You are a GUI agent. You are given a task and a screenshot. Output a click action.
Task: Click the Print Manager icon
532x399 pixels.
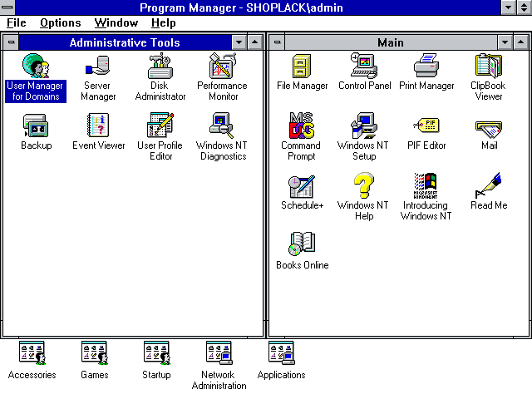pos(426,66)
